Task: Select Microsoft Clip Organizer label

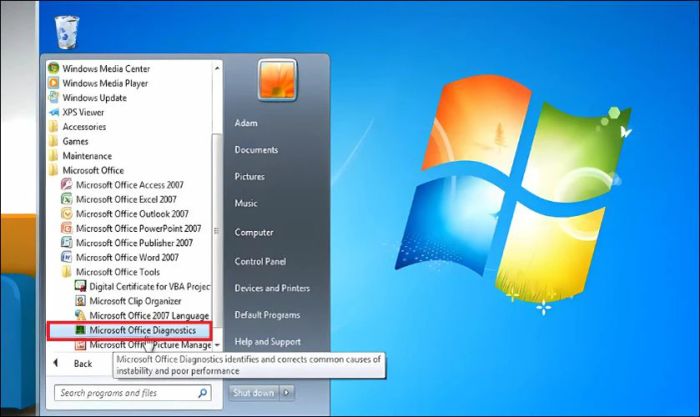Action: coord(135,300)
